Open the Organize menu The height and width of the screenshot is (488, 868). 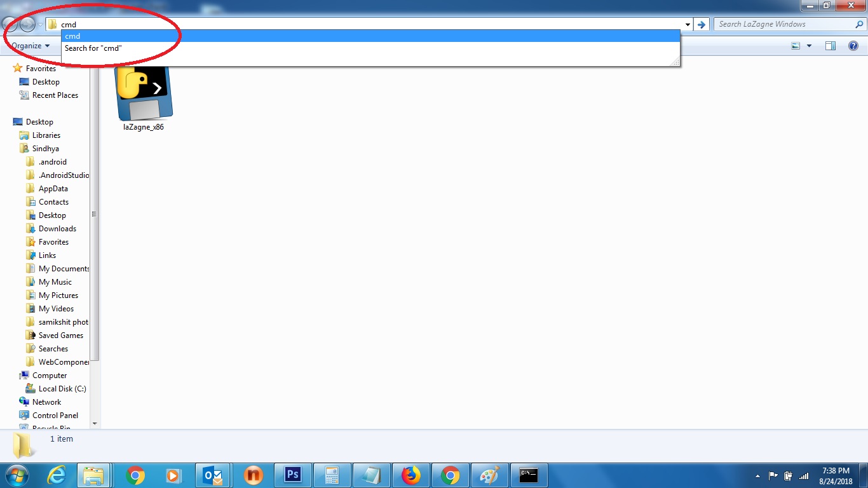click(31, 46)
